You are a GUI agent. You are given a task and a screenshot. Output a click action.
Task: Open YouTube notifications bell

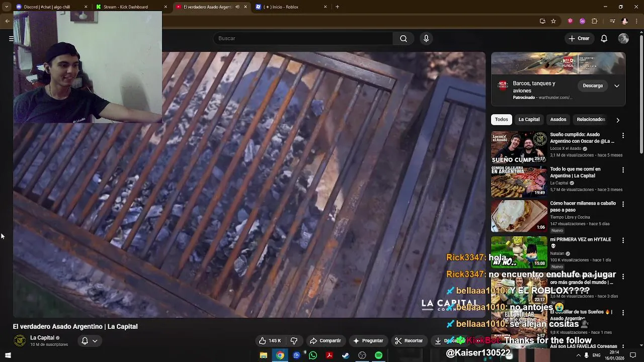(x=604, y=39)
